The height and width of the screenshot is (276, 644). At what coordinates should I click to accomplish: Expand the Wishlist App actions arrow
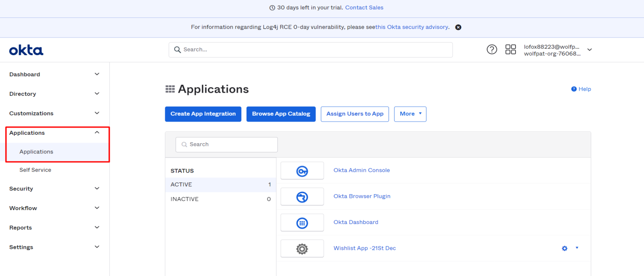[577, 248]
